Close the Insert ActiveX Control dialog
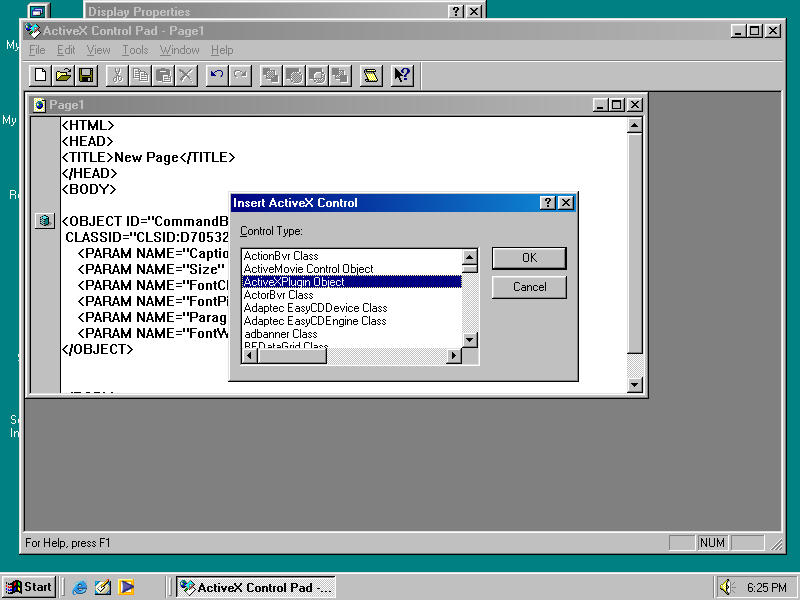 pos(566,203)
